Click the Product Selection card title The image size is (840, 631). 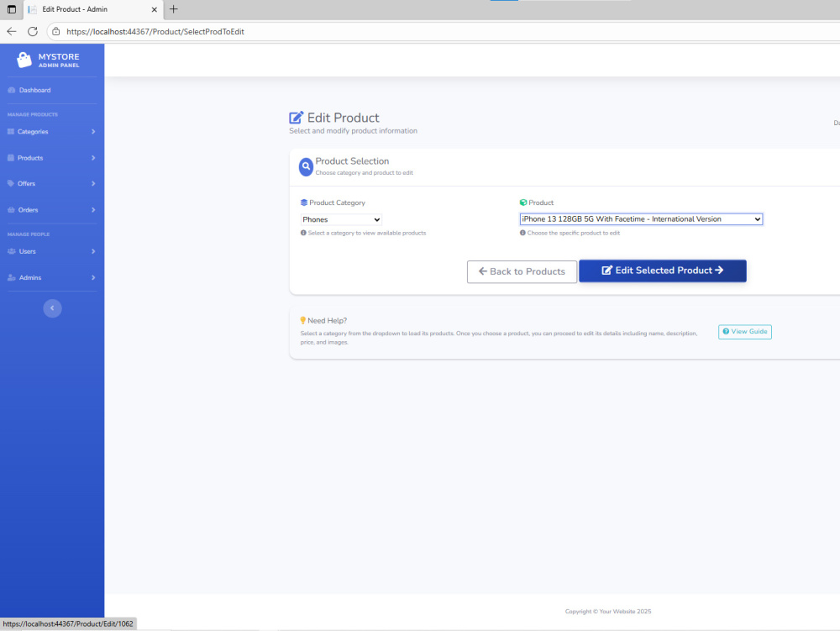click(x=352, y=161)
